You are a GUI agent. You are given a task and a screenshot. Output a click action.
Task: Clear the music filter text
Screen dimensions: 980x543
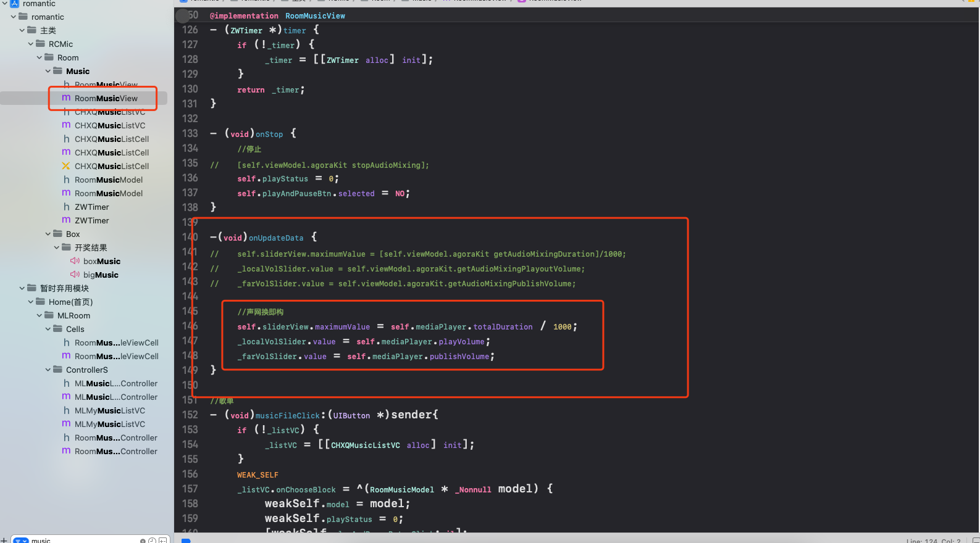[x=143, y=541]
